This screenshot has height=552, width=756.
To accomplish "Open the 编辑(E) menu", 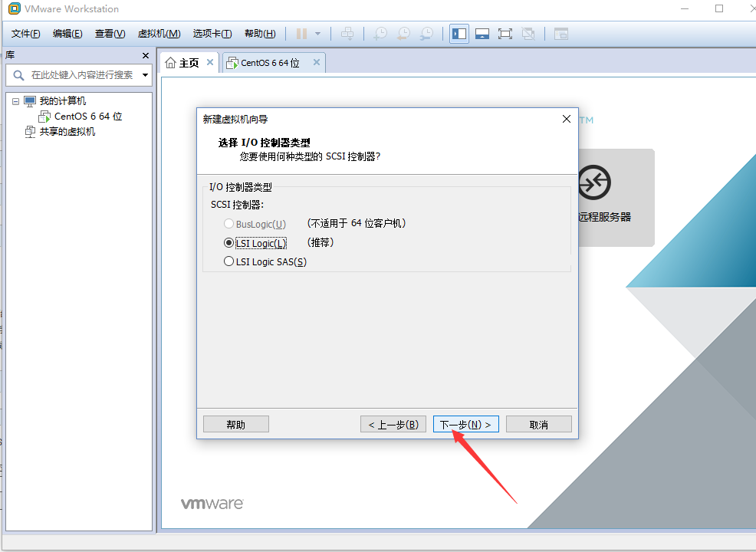I will coord(67,34).
